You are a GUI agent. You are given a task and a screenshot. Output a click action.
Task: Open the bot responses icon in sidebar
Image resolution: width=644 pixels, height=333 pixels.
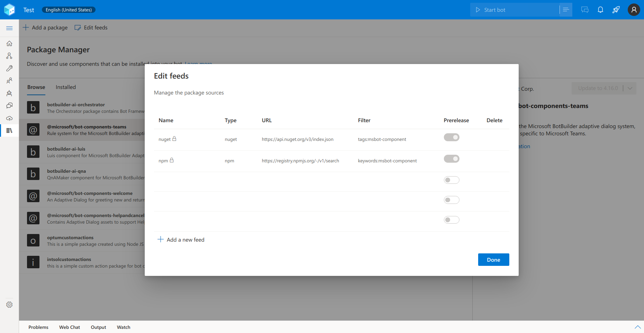tap(9, 93)
